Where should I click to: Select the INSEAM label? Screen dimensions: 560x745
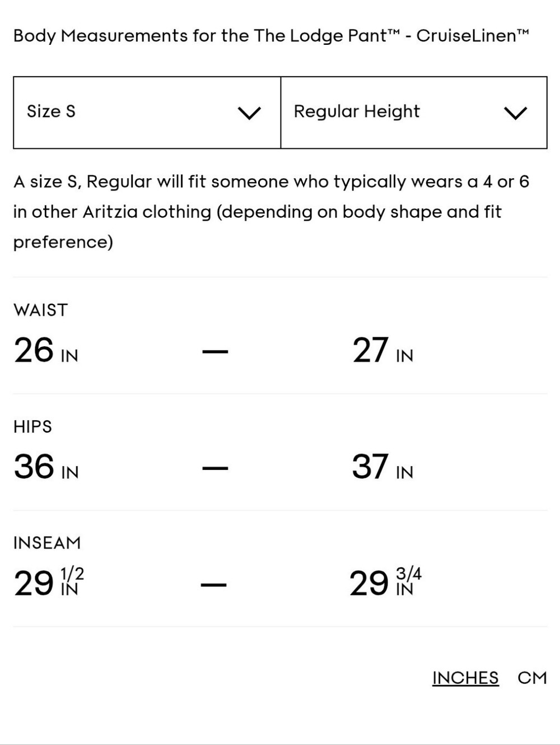click(47, 543)
